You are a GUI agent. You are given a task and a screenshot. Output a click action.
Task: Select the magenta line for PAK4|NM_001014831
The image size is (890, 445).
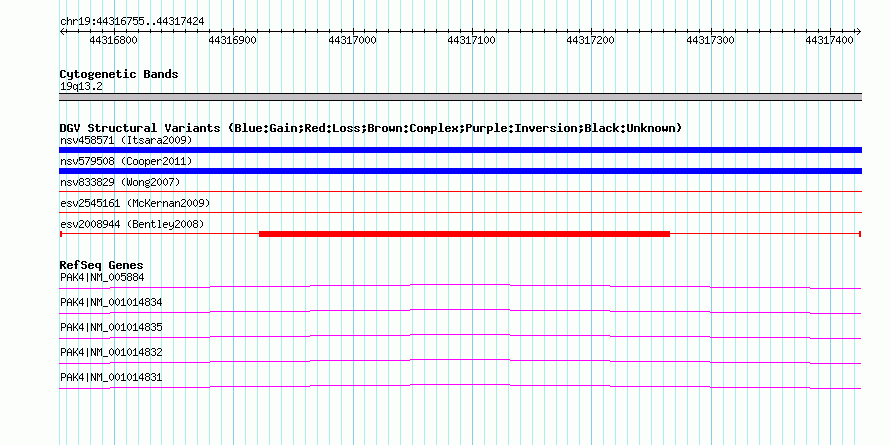[460, 386]
